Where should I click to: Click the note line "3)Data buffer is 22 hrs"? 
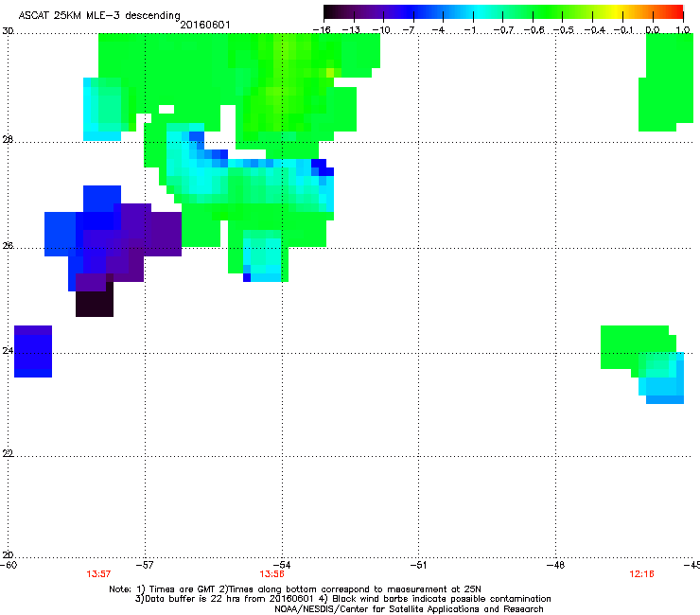(x=342, y=599)
